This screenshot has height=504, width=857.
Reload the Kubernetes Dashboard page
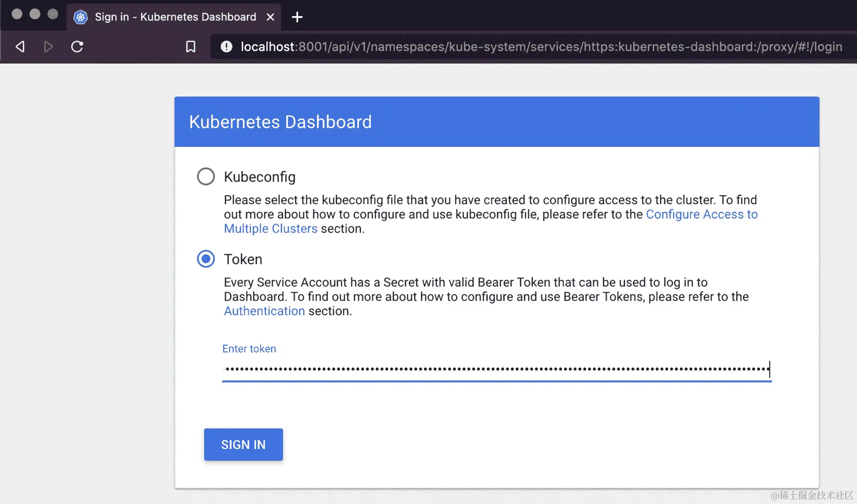click(x=77, y=46)
